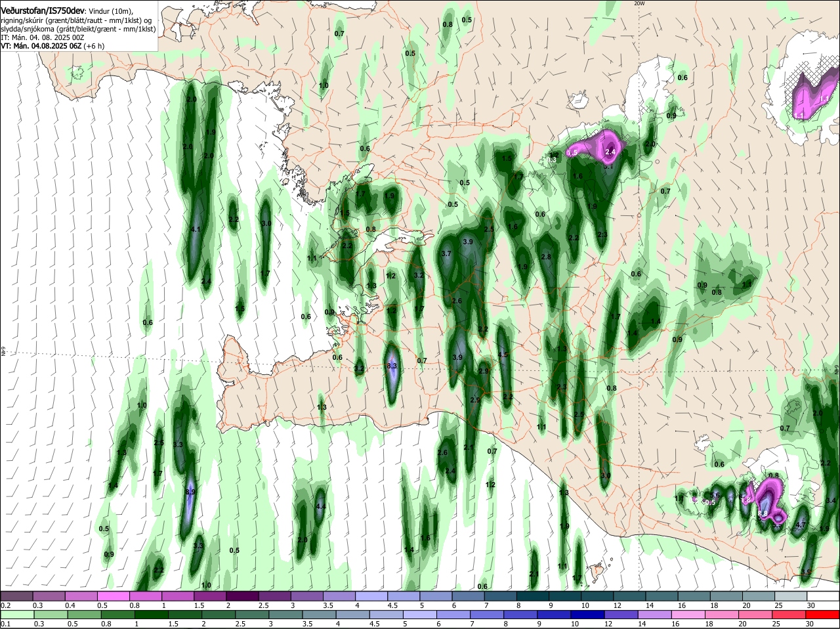Click the pale green 0.1 swatch in the bottom legend
The height and width of the screenshot is (629, 840).
(16, 615)
